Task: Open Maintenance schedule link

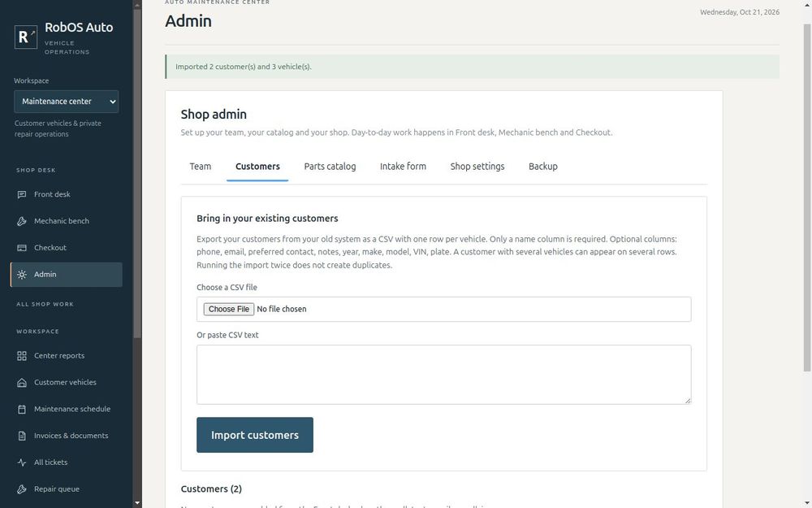Action: click(67, 409)
